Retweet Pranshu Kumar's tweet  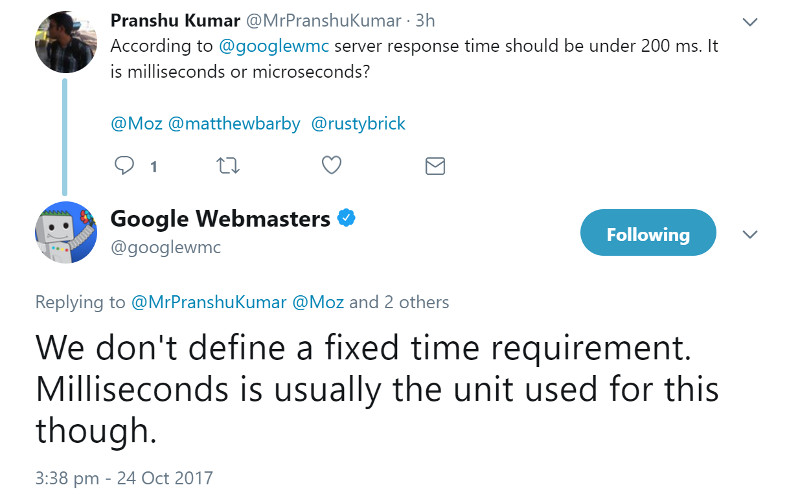point(228,166)
